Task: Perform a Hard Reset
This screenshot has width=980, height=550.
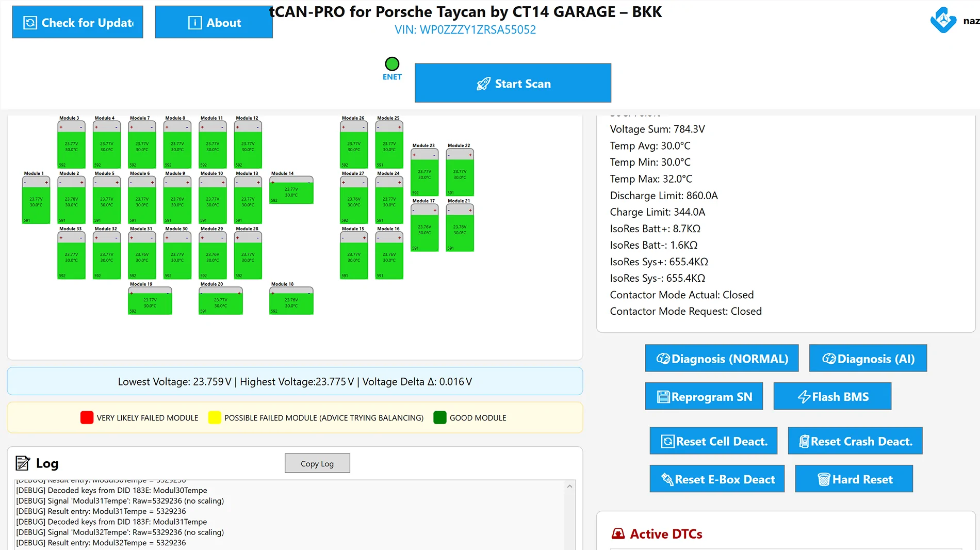Action: tap(854, 479)
